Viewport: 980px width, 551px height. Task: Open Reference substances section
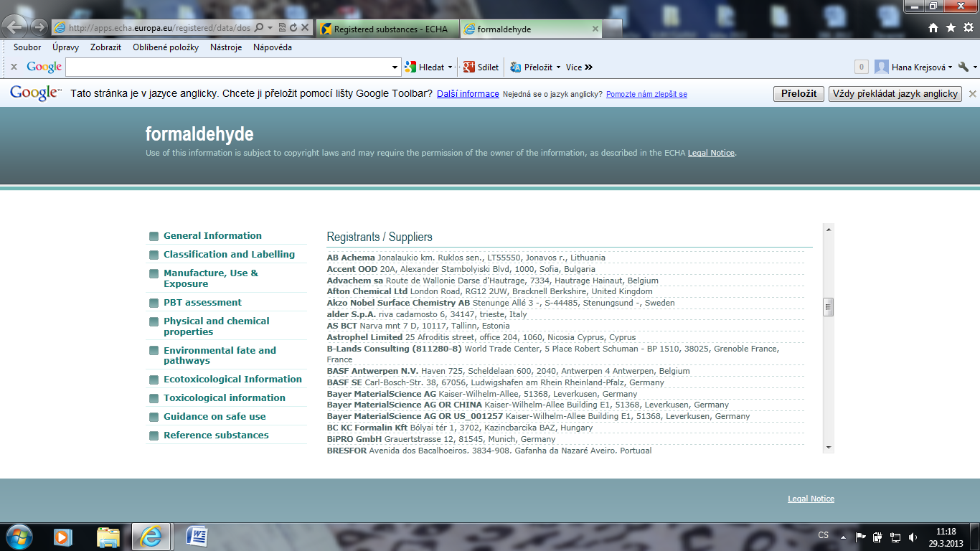[x=216, y=435]
